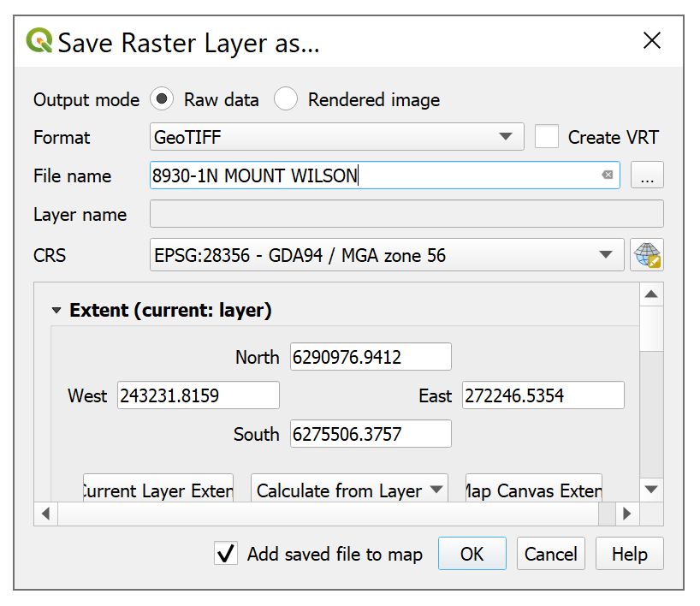The image size is (700, 606).
Task: Click the Cancel button
Action: [550, 554]
